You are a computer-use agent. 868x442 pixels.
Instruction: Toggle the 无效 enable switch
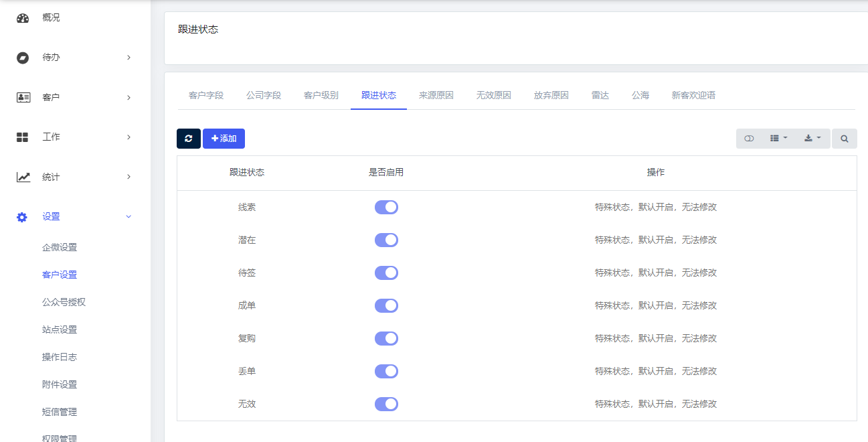pos(386,404)
